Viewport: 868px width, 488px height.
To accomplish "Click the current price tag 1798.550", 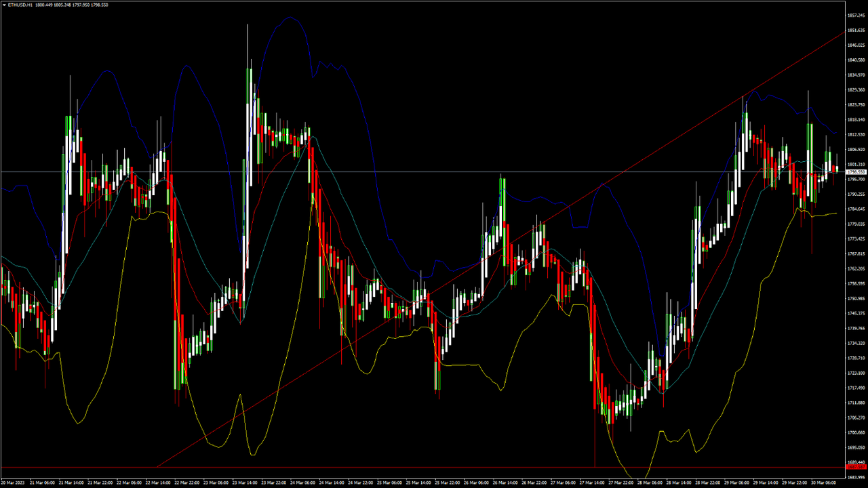I will coord(856,172).
